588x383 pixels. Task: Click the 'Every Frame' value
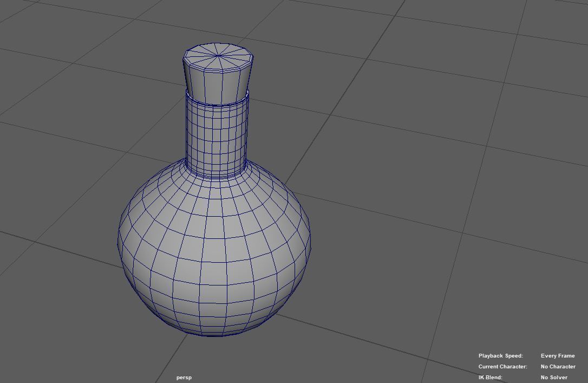(558, 355)
